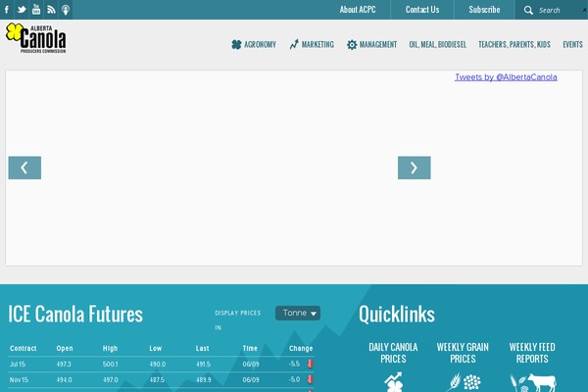This screenshot has width=588, height=392.
Task: Open the About ACPC menu item
Action: [x=358, y=10]
